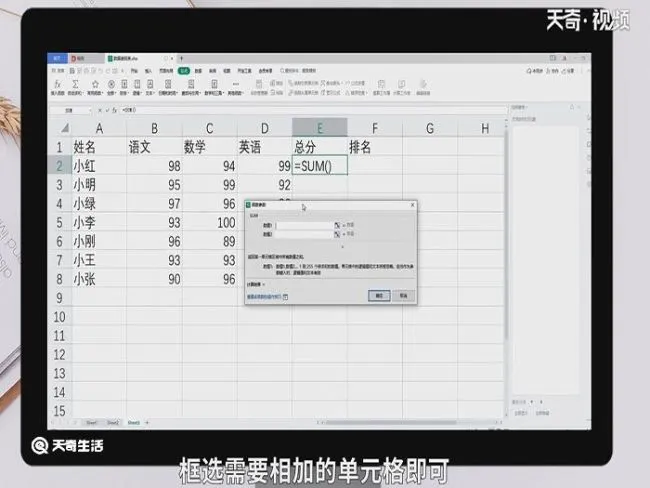
Task: Click the OK button in the function dialog
Action: pos(379,295)
